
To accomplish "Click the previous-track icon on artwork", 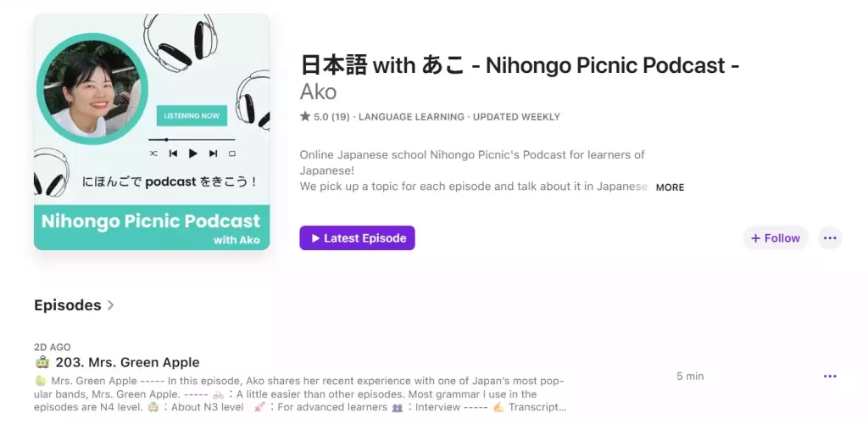I will (x=173, y=153).
